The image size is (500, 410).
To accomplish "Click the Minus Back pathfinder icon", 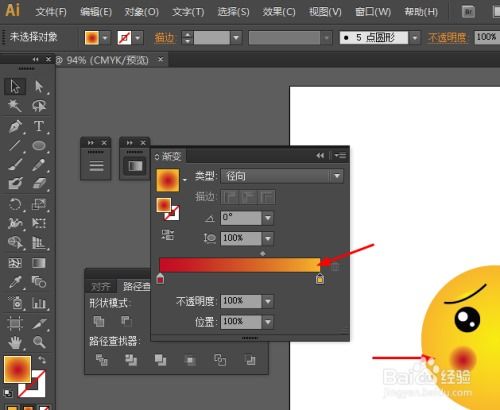I will click(250, 360).
